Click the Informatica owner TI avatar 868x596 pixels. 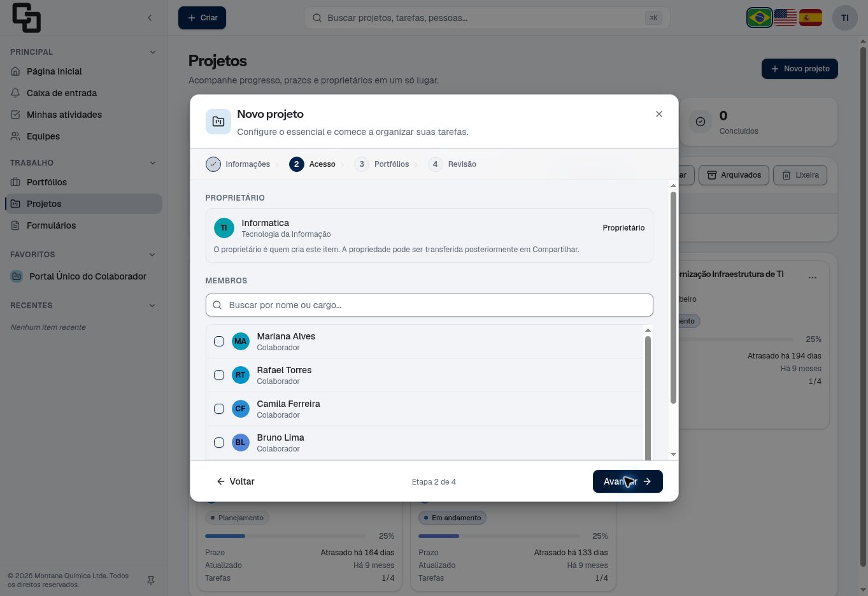[x=224, y=228]
